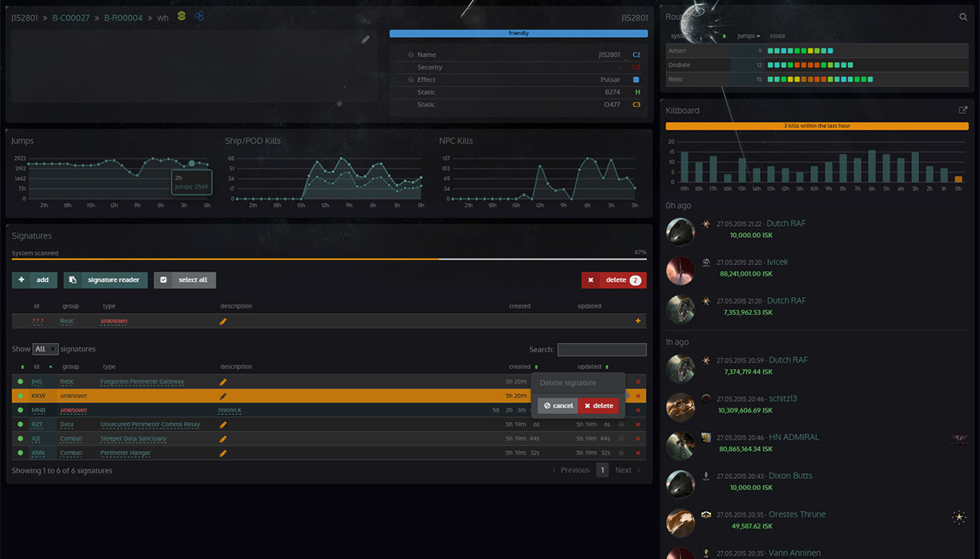Click the help icon next to Effect
Viewport: 980px width, 559px height.
411,80
